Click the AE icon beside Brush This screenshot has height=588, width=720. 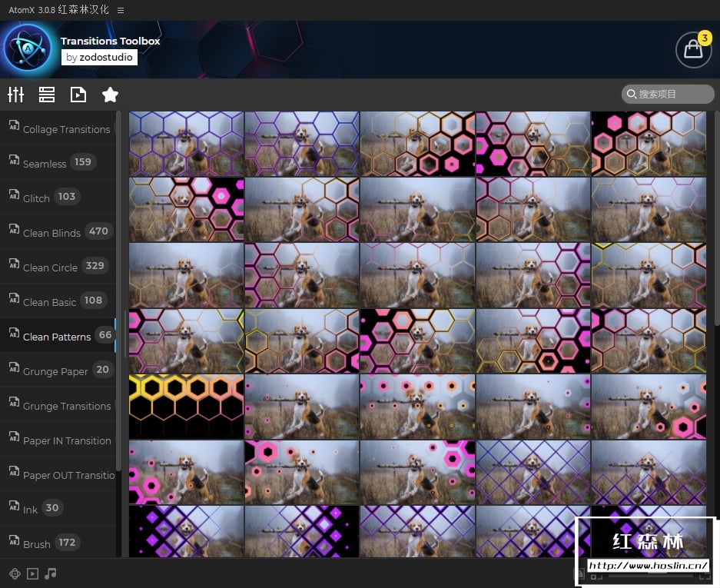(15, 540)
